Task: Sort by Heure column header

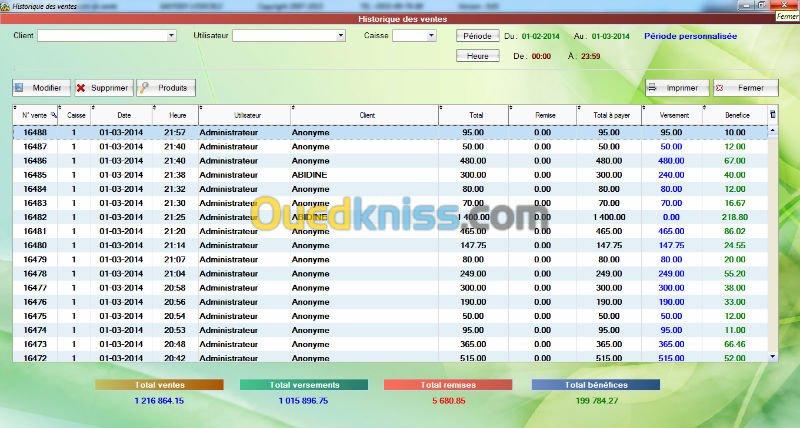Action: [176, 115]
